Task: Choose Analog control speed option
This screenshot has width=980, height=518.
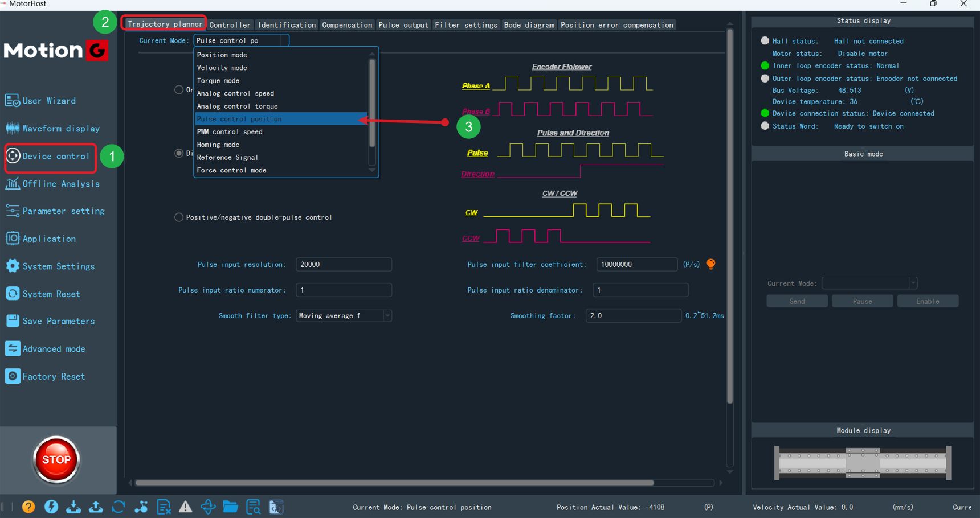Action: [281, 93]
